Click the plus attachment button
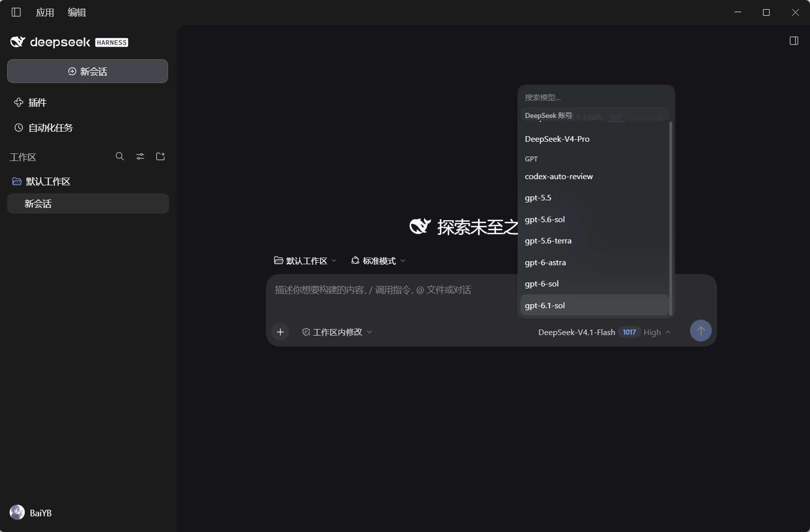This screenshot has width=810, height=532. (280, 332)
